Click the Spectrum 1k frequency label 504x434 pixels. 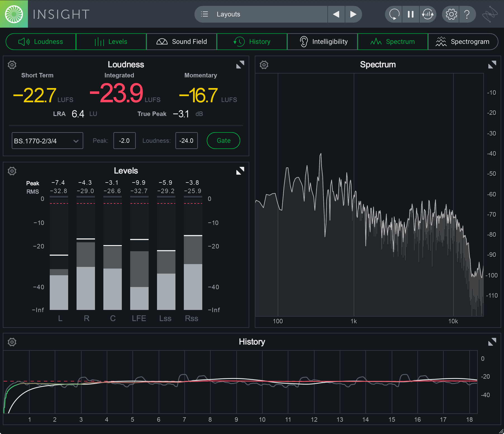pyautogui.click(x=354, y=321)
